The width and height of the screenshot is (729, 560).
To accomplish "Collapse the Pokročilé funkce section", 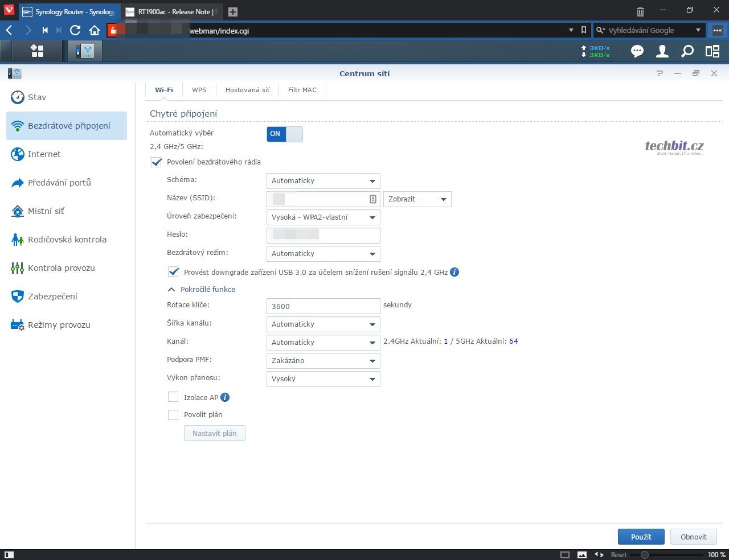I will pyautogui.click(x=171, y=289).
